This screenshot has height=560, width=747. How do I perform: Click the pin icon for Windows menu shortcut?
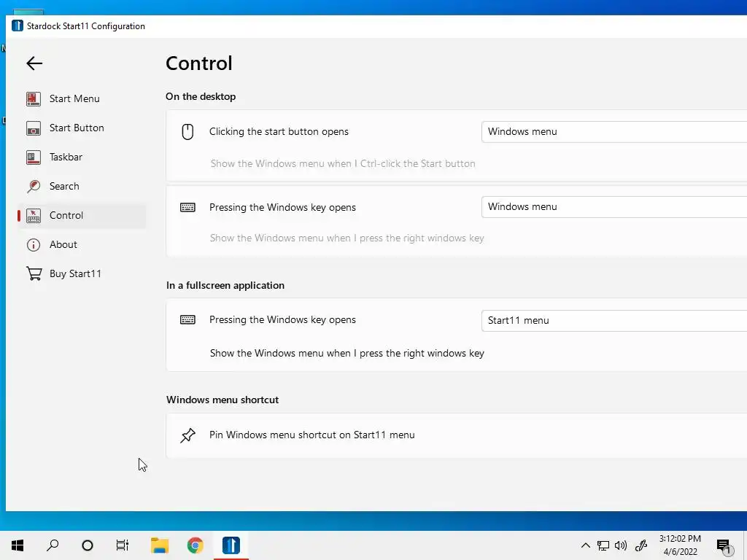point(187,435)
